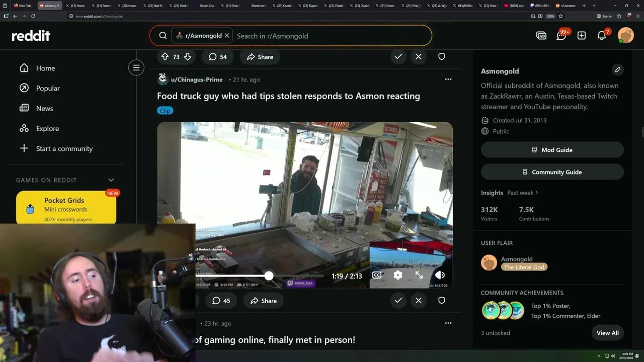Image resolution: width=644 pixels, height=362 pixels.
Task: Remove the food truck post
Action: coord(419,301)
